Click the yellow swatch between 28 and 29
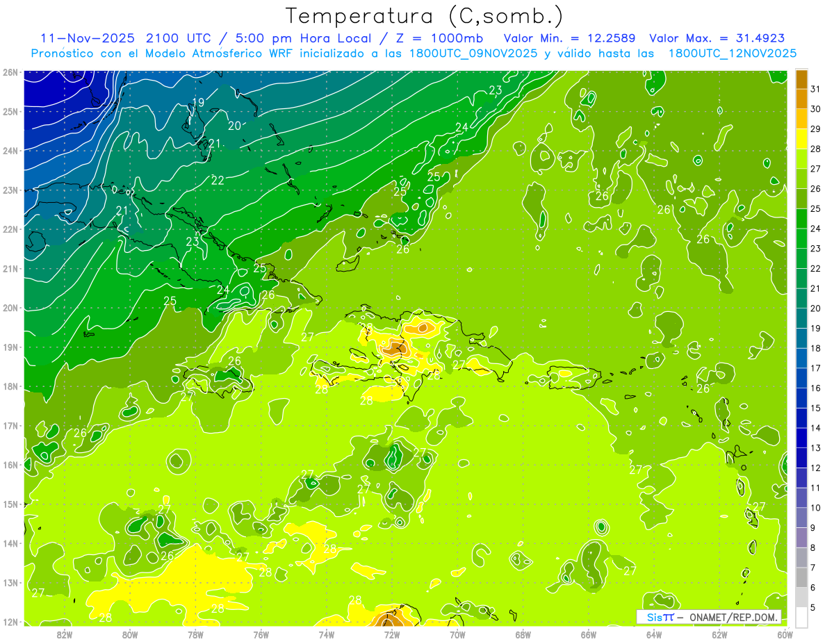This screenshot has width=834, height=644. coord(801,140)
